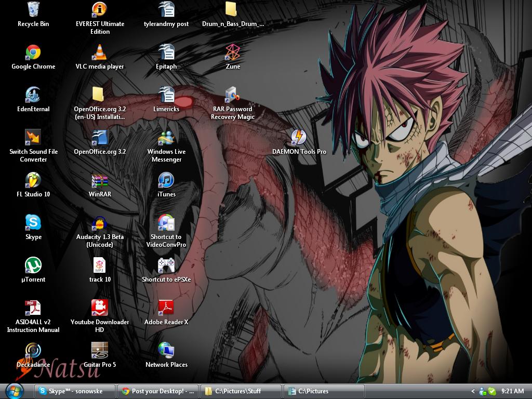Image resolution: width=532 pixels, height=399 pixels.
Task: Select the Adobe Reader X icon
Action: 166,308
